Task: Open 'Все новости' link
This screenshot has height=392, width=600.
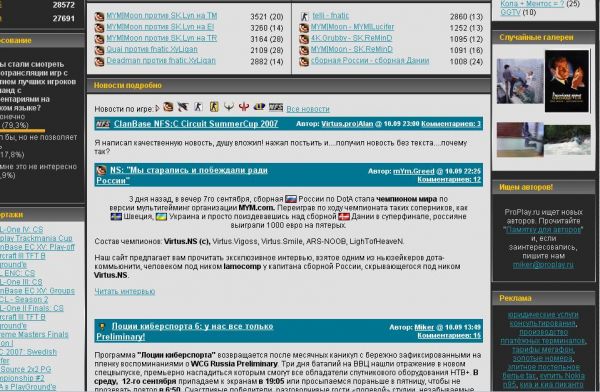Action: coord(308,109)
